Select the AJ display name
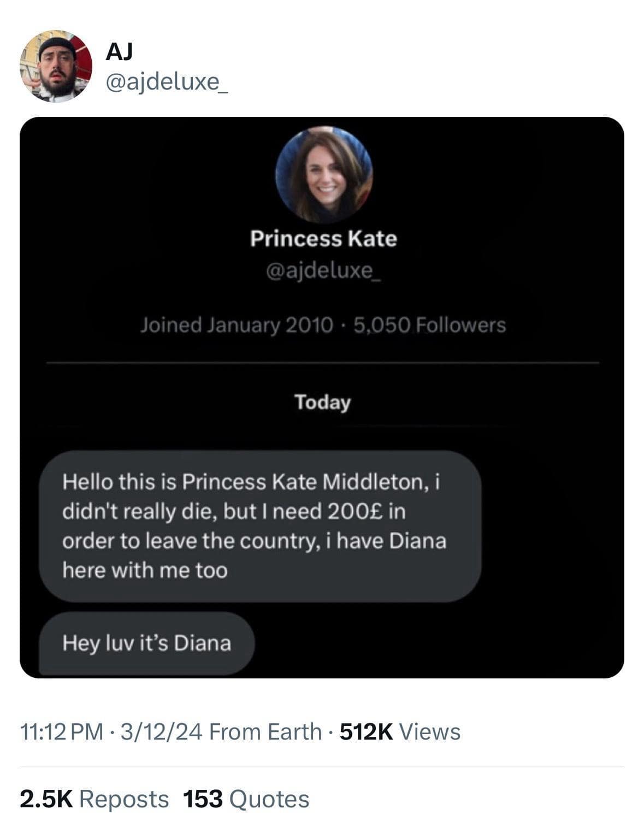Screen dimensions: 644x833 [x=120, y=51]
